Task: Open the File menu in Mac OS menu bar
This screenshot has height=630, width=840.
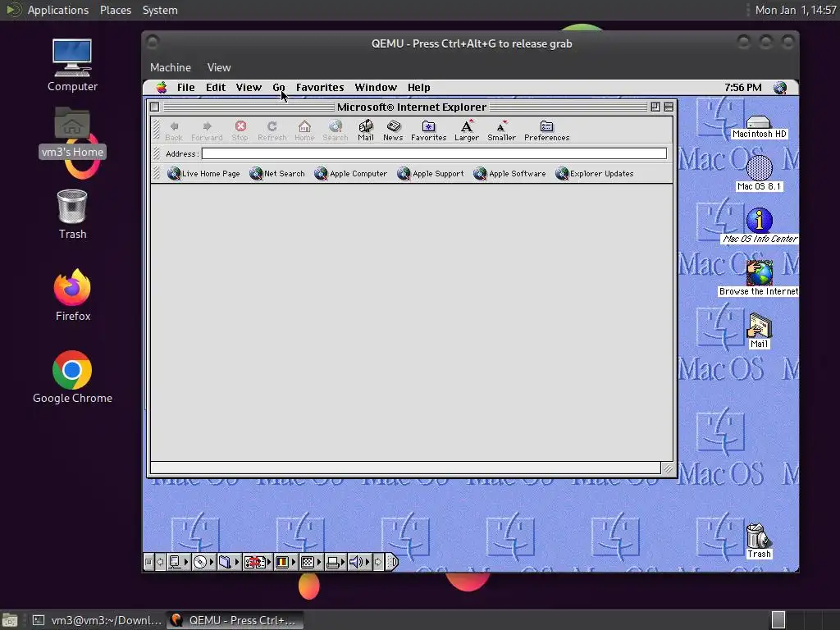Action: (x=186, y=87)
